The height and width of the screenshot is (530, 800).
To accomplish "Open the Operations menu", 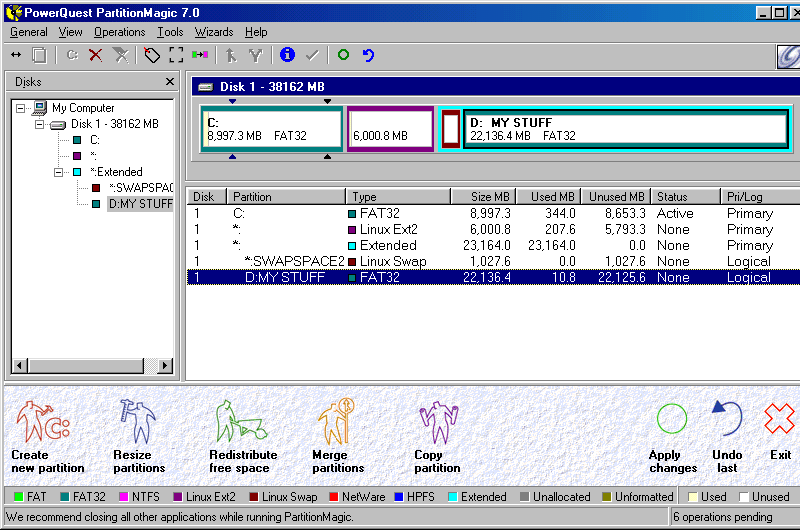I will pyautogui.click(x=119, y=32).
